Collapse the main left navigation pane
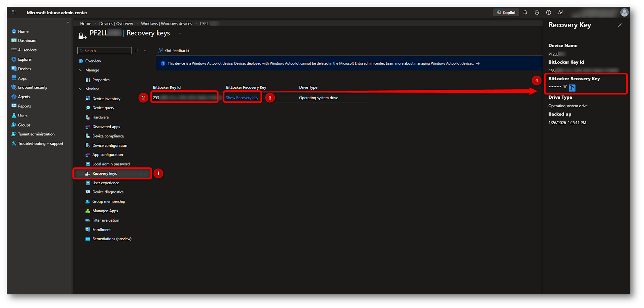This screenshot has height=308, width=644. (x=68, y=22)
